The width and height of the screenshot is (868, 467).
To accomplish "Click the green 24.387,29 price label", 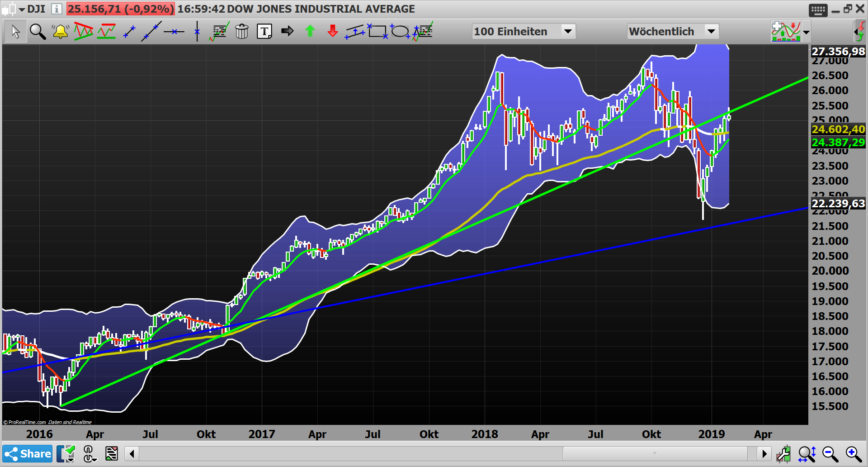I will point(838,143).
